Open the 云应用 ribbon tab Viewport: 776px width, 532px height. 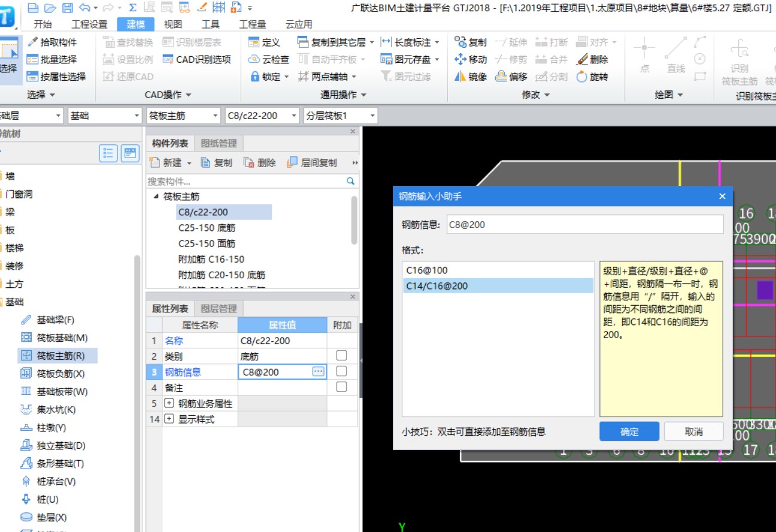(299, 25)
